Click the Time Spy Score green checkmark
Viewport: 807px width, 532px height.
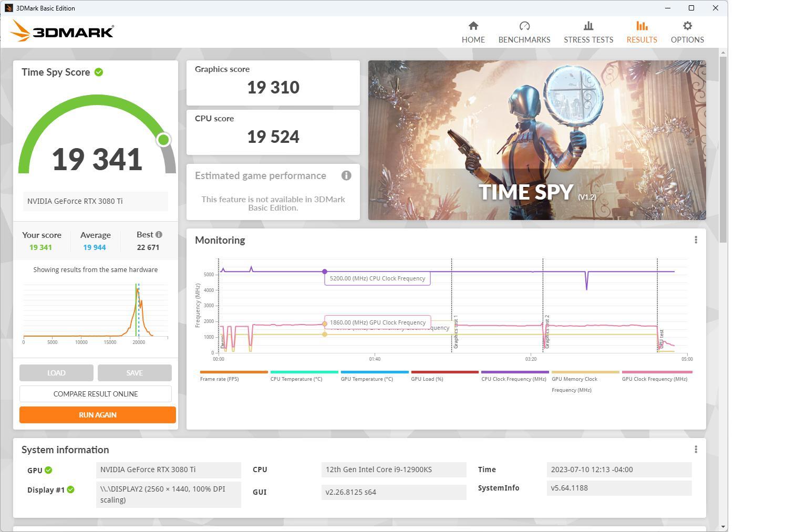(99, 72)
